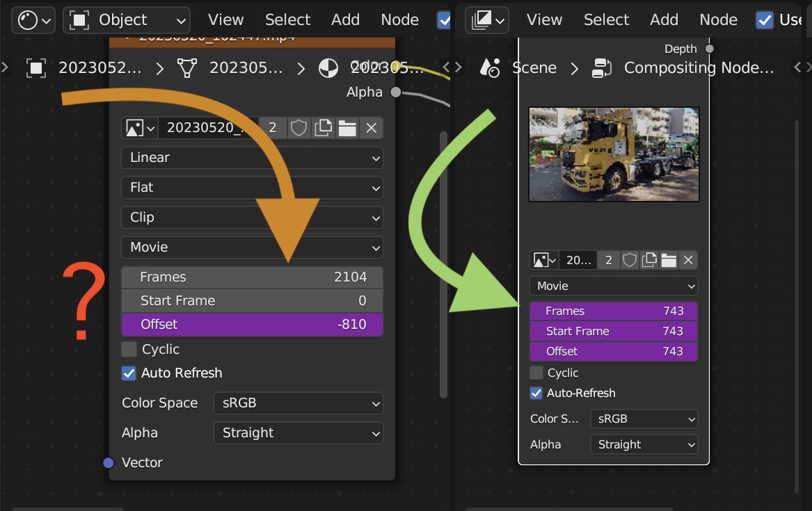
Task: Open Select menu in compositor
Action: coord(607,19)
